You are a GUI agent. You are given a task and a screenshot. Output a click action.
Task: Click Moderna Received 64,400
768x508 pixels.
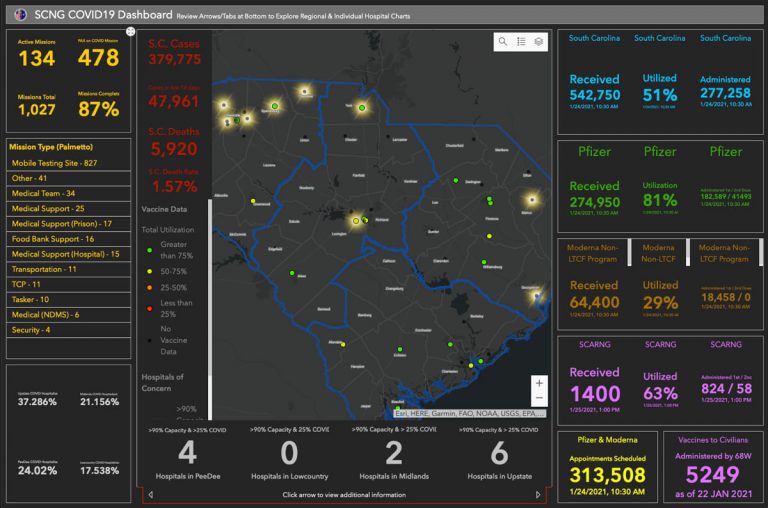(x=595, y=303)
